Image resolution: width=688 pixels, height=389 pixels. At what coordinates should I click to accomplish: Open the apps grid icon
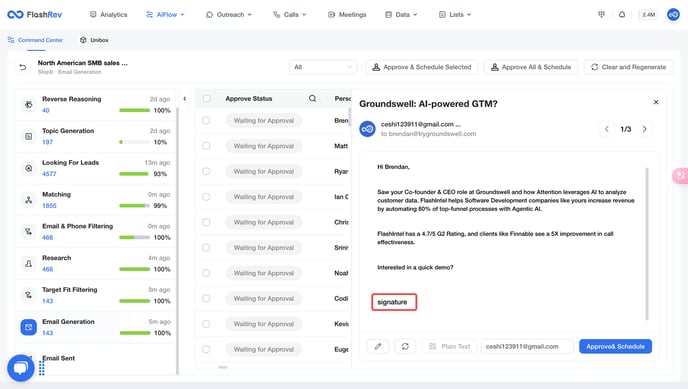pyautogui.click(x=601, y=14)
